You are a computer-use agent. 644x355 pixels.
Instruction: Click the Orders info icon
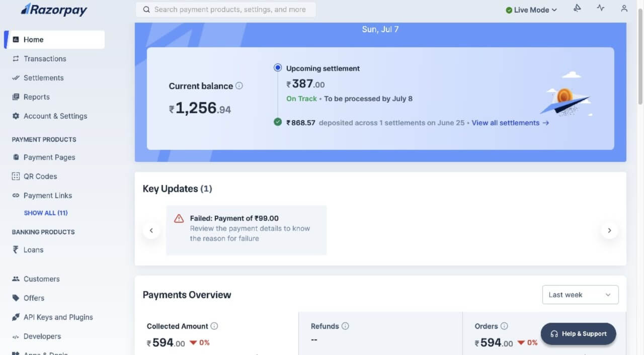point(504,326)
